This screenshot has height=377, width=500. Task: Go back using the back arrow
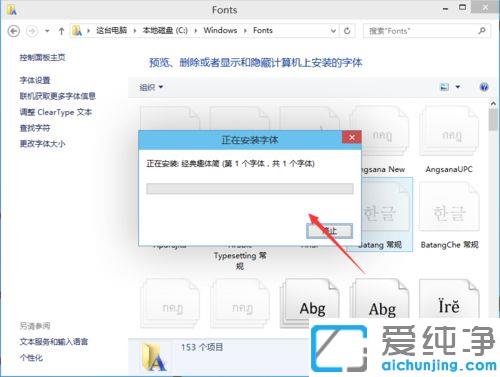click(x=14, y=31)
